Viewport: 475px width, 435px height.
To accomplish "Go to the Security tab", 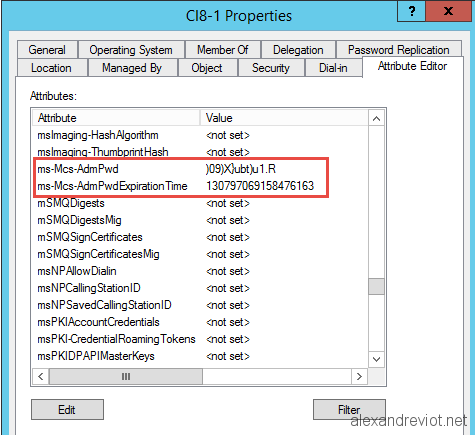I will click(271, 68).
